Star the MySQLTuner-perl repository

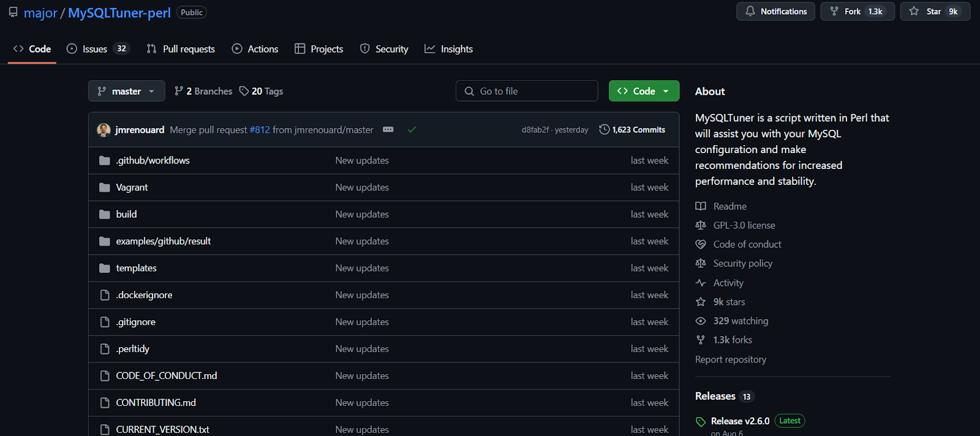coord(935,12)
